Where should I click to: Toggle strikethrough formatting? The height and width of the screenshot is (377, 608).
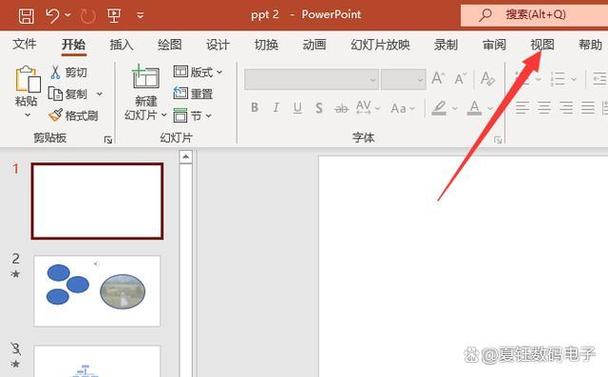click(341, 108)
